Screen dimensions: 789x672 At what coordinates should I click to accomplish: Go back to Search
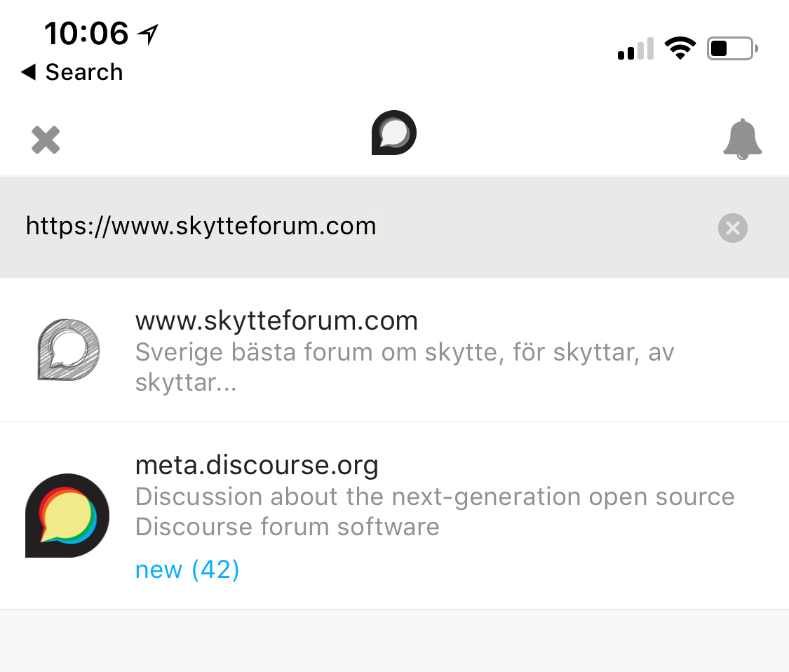(x=72, y=72)
